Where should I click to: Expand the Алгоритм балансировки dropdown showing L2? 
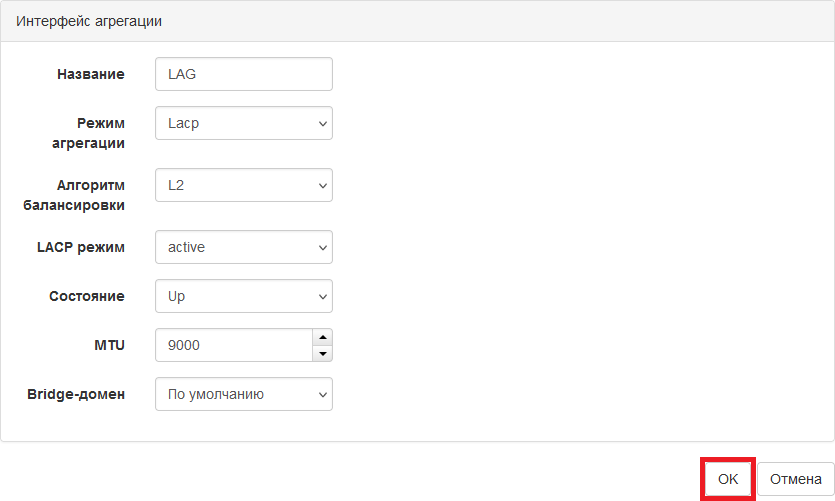coord(244,185)
